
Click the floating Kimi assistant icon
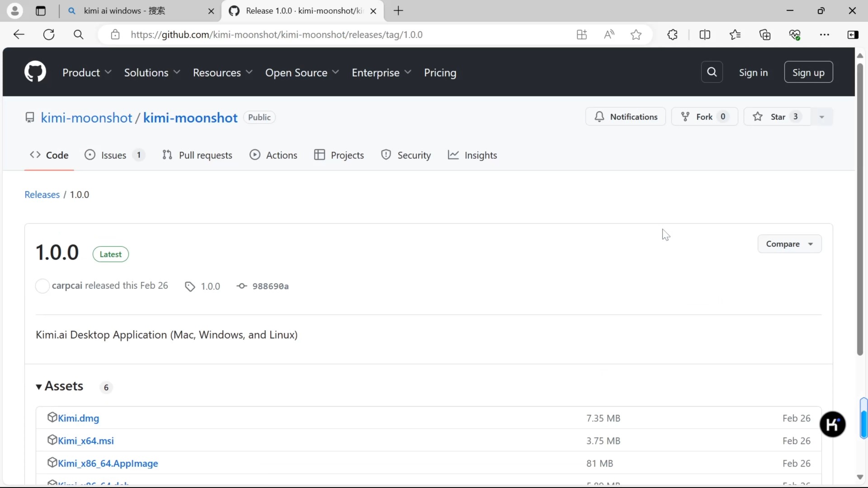[x=833, y=424]
